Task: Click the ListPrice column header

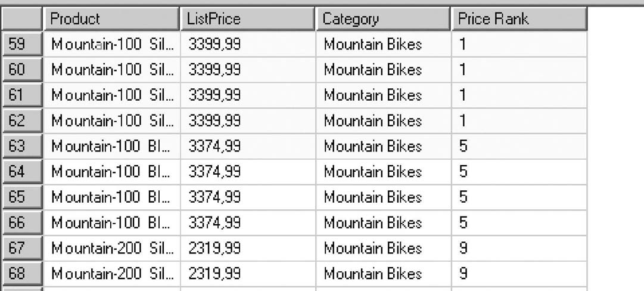Action: (x=248, y=18)
